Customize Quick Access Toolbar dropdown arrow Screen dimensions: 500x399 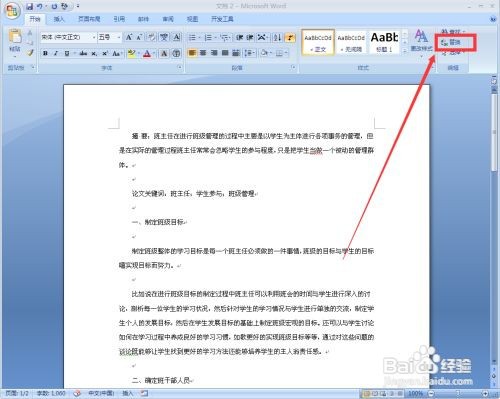point(78,6)
